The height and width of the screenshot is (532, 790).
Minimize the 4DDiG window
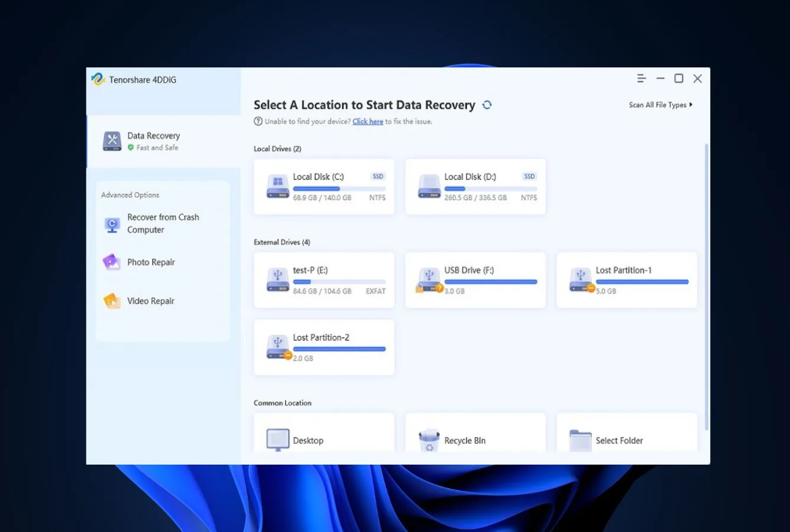(661, 79)
